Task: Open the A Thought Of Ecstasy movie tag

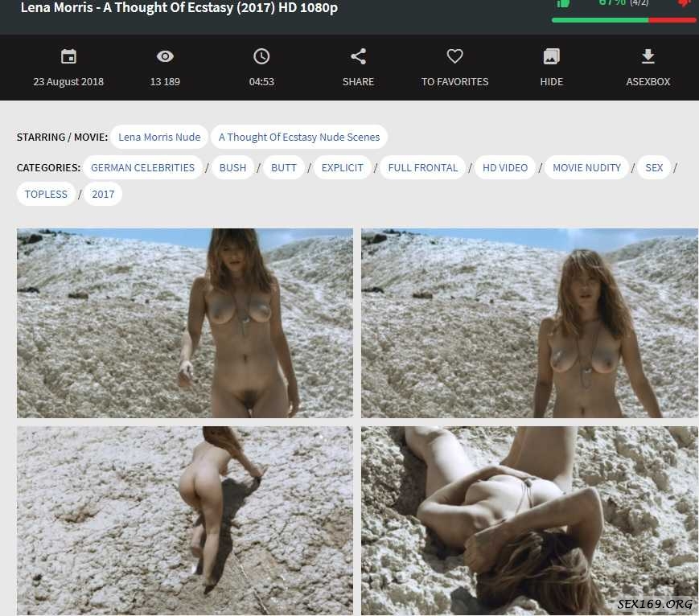Action: (x=299, y=137)
